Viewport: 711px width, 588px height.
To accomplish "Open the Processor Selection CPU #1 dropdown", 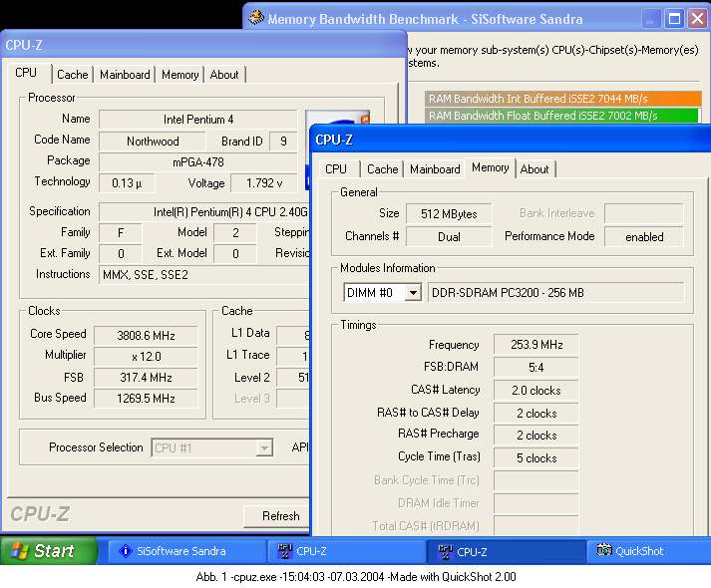I will [x=263, y=448].
